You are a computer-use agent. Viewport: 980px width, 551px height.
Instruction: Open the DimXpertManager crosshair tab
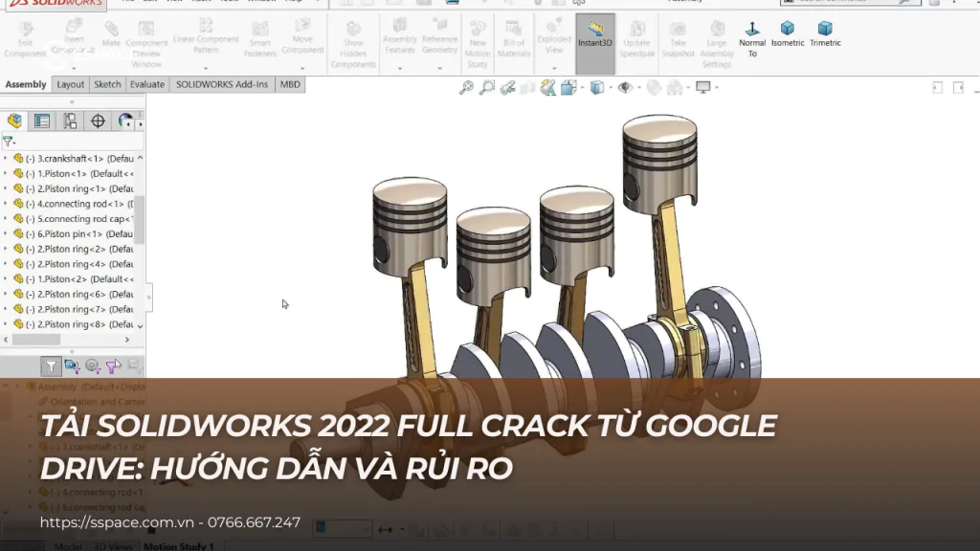(x=98, y=121)
